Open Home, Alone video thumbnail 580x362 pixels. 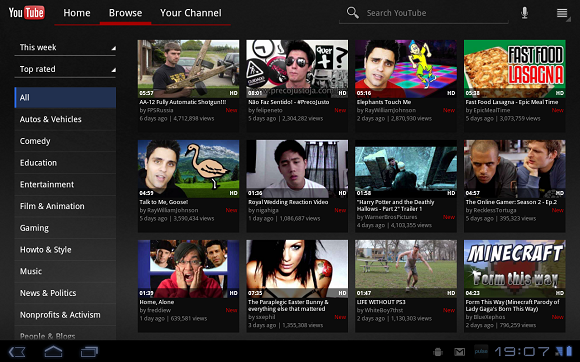point(188,269)
